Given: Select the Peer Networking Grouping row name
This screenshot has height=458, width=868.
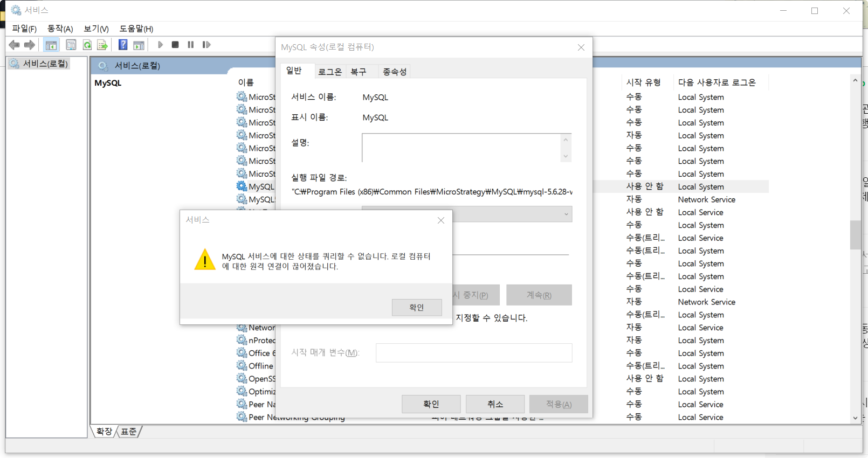Looking at the screenshot, I should [x=297, y=417].
